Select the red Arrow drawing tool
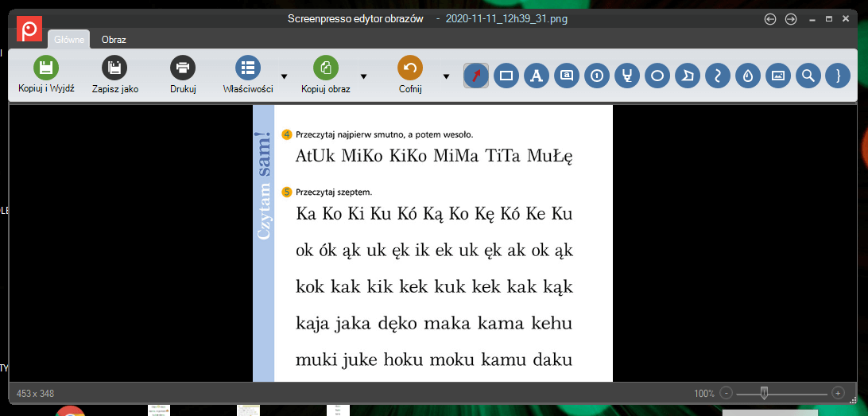Image resolution: width=868 pixels, height=416 pixels. coord(476,76)
